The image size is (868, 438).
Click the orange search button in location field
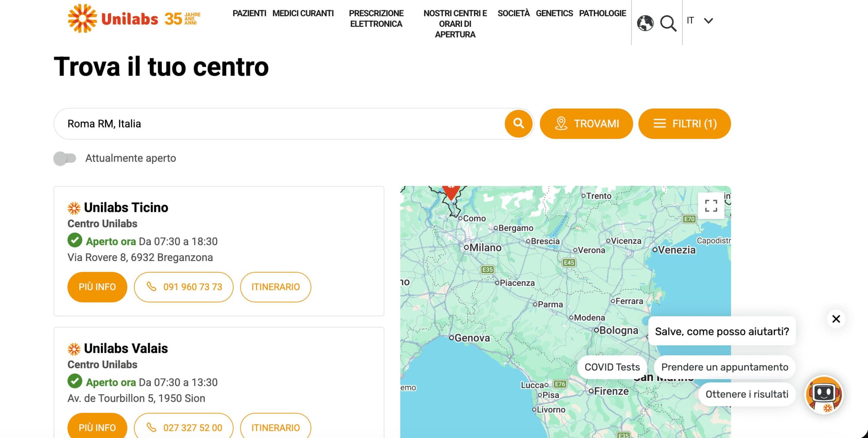pos(518,123)
